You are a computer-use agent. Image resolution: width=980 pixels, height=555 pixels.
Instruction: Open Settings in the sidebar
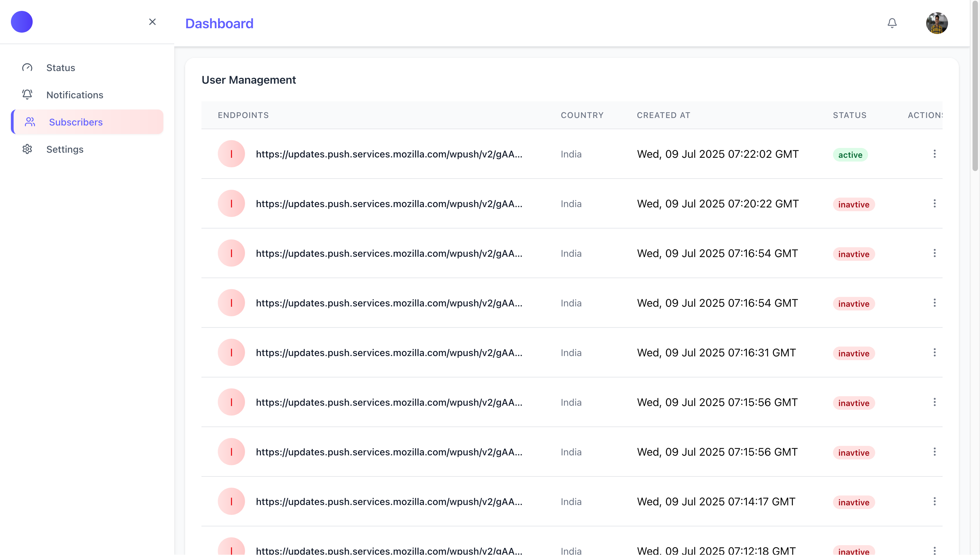pos(87,149)
